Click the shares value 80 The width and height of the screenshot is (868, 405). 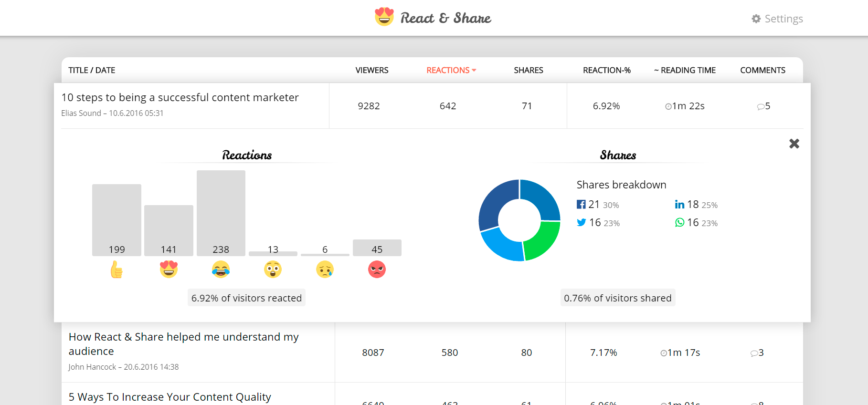527,353
